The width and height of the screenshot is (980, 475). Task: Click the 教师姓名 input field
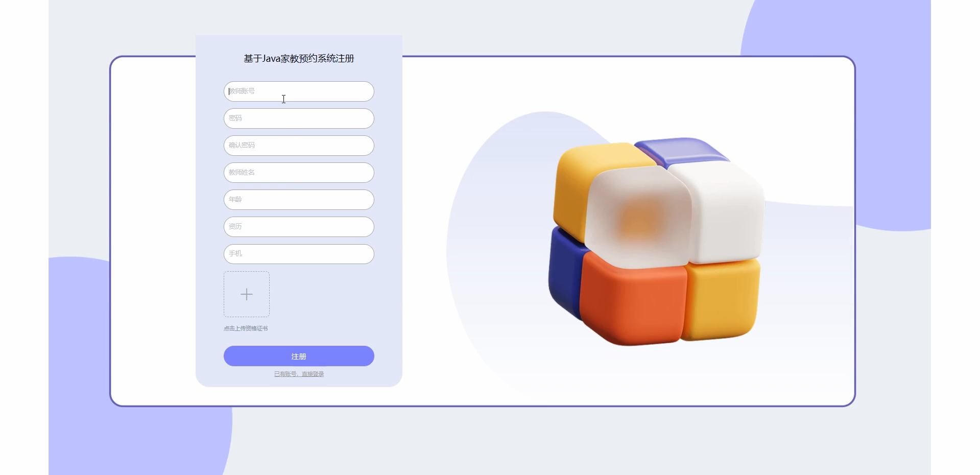(x=299, y=173)
